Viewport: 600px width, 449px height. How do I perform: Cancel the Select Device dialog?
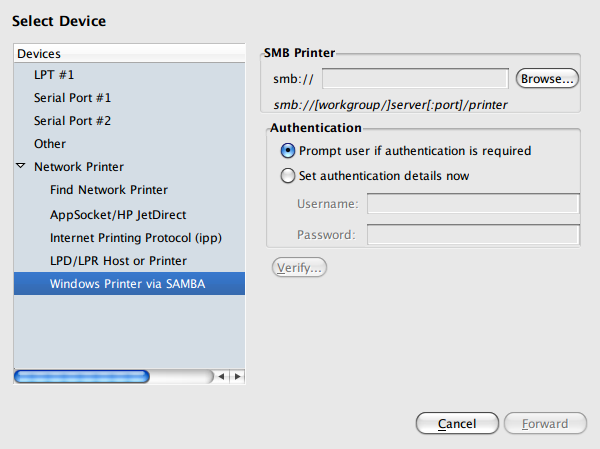[457, 424]
